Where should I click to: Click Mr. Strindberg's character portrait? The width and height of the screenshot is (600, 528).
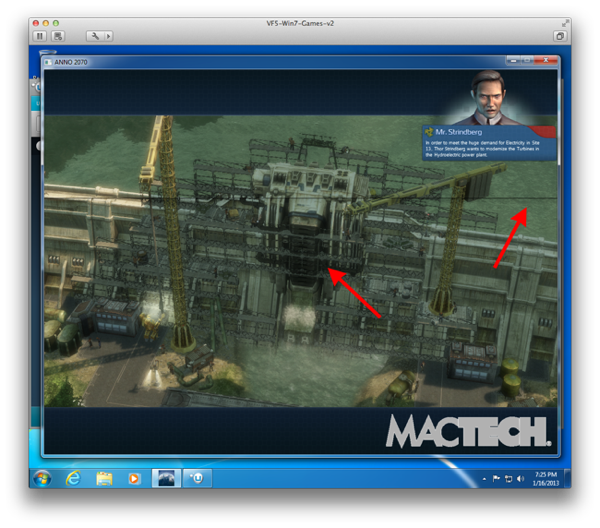(490, 101)
